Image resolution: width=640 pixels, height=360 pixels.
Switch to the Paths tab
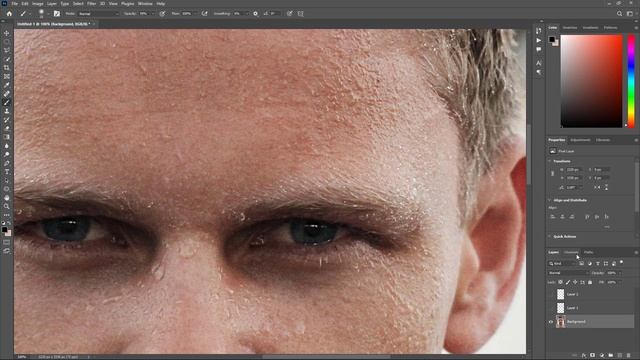[589, 252]
